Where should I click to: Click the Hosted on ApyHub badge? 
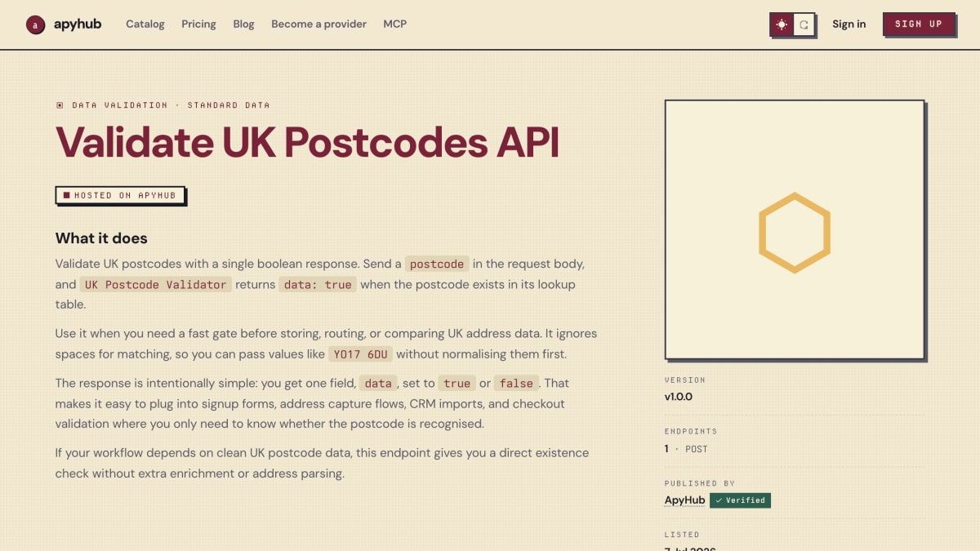pos(120,195)
